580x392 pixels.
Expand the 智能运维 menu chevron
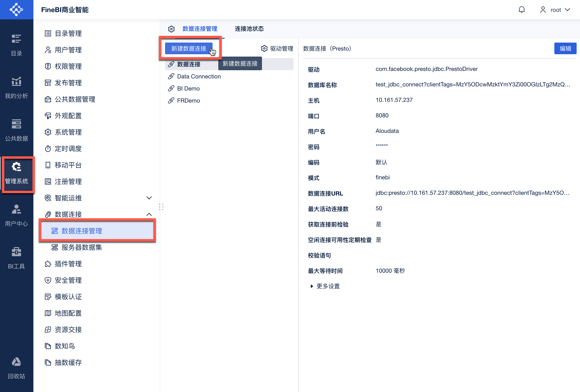(149, 198)
